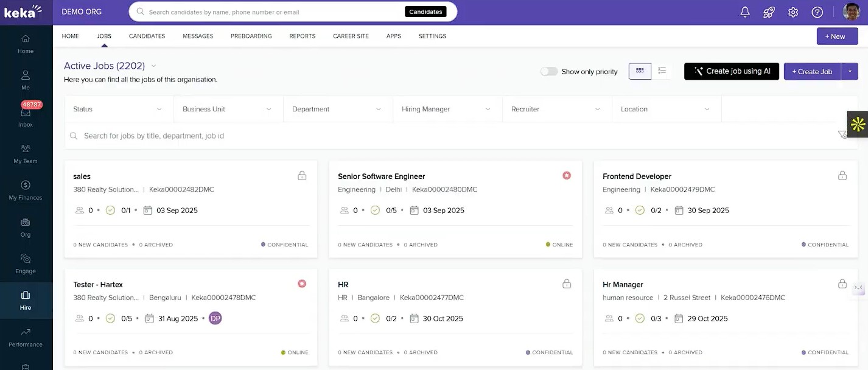Click lock icon on Hr Manager card
Image resolution: width=868 pixels, height=370 pixels.
pos(842,284)
